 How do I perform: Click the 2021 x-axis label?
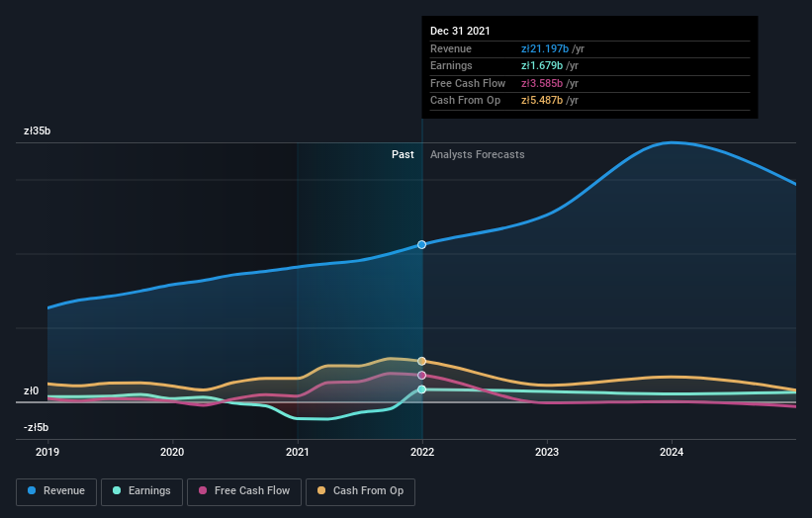click(298, 453)
